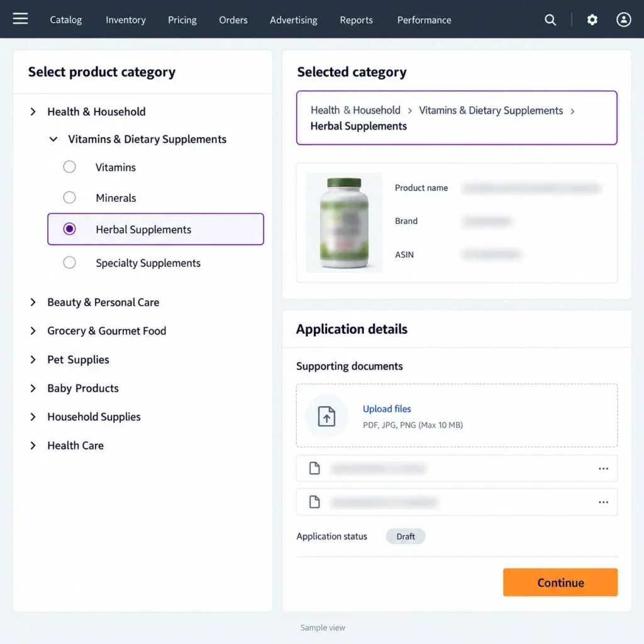Click the Baby Products label

coord(83,388)
